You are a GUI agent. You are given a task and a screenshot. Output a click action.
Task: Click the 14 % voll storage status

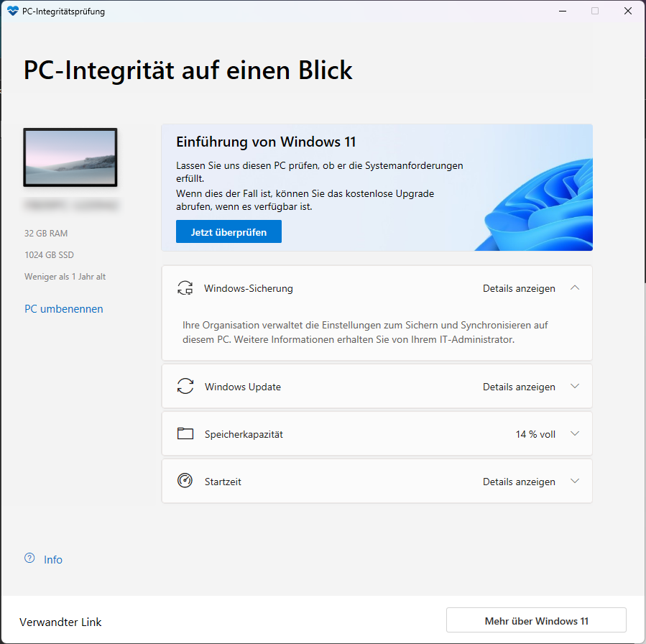tap(535, 434)
